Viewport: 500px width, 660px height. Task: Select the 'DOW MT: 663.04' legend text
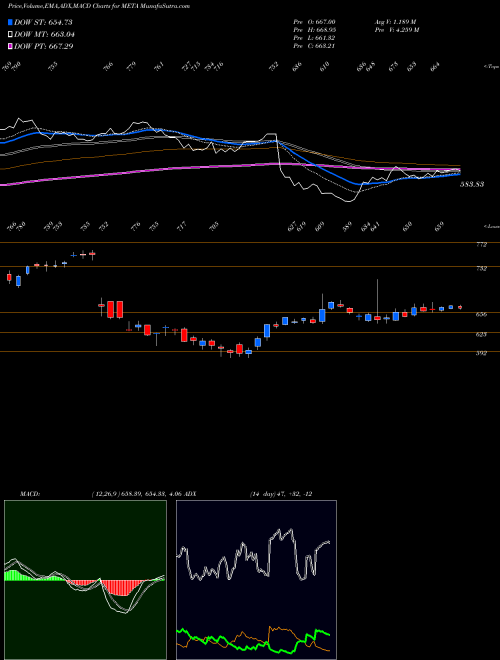(x=45, y=35)
